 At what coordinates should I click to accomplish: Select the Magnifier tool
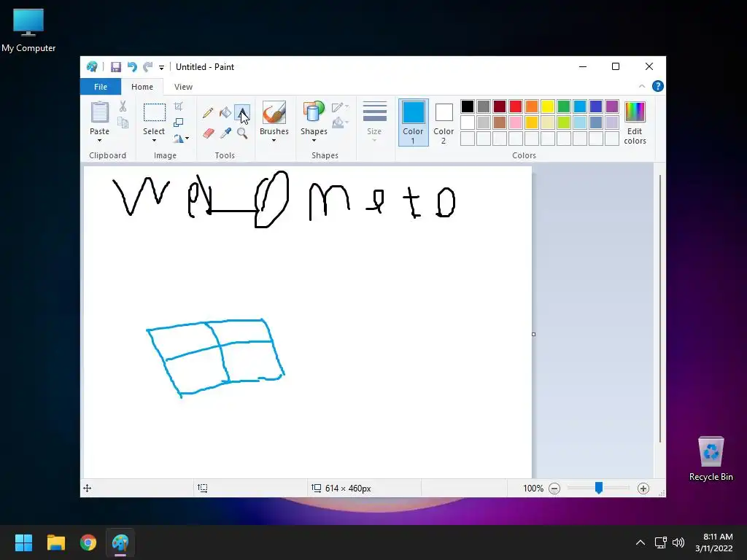(x=242, y=133)
